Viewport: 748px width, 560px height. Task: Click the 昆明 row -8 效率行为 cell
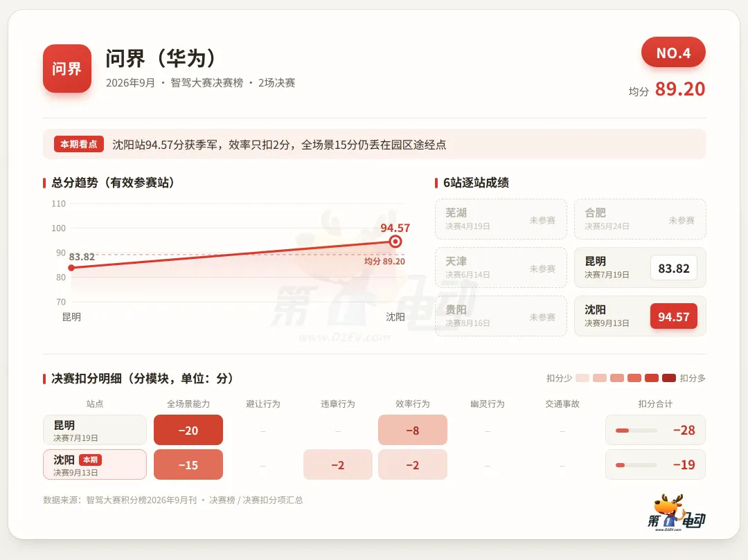click(413, 430)
